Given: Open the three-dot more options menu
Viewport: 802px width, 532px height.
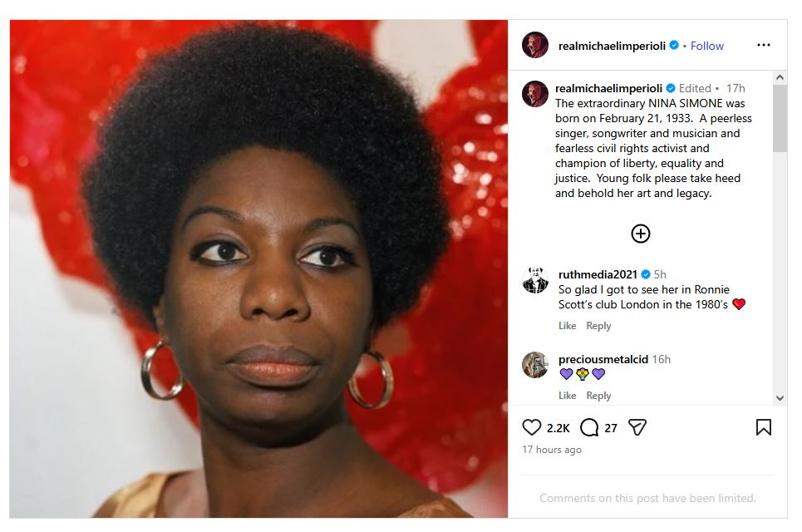Looking at the screenshot, I should click(x=764, y=45).
